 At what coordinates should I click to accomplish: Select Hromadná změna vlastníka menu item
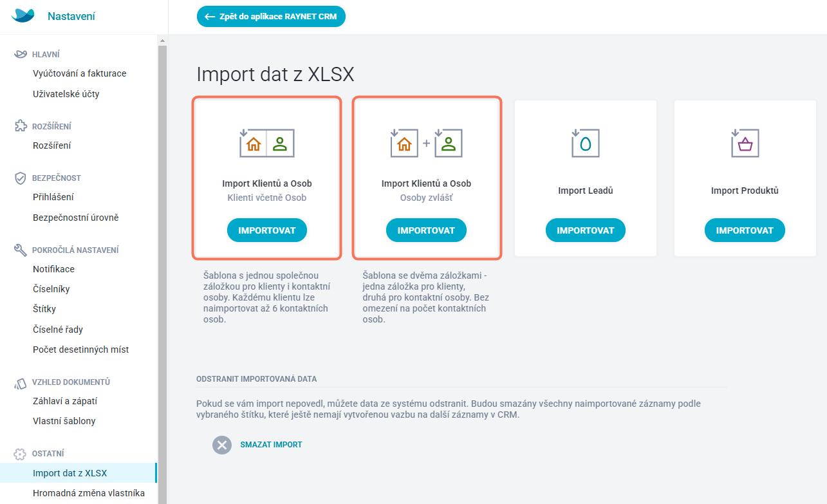click(89, 493)
